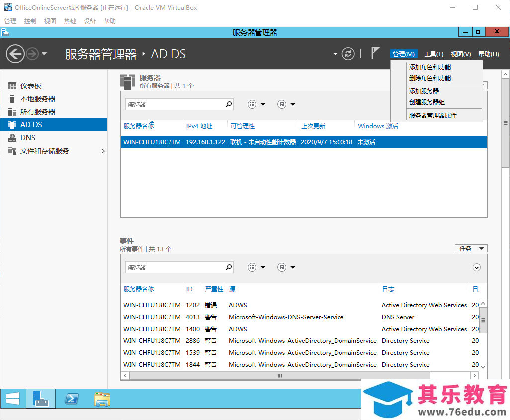Image resolution: width=510 pixels, height=420 pixels.
Task: Select event 1202 错误 ADWS row
Action: coord(301,305)
